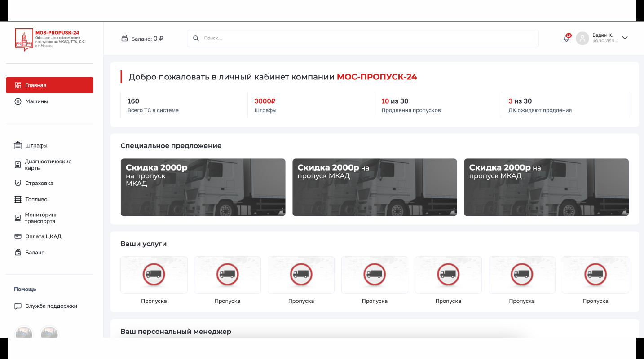Image resolution: width=644 pixels, height=359 pixels.
Task: Click the card icon for Оплата ЦКАД
Action: point(18,236)
